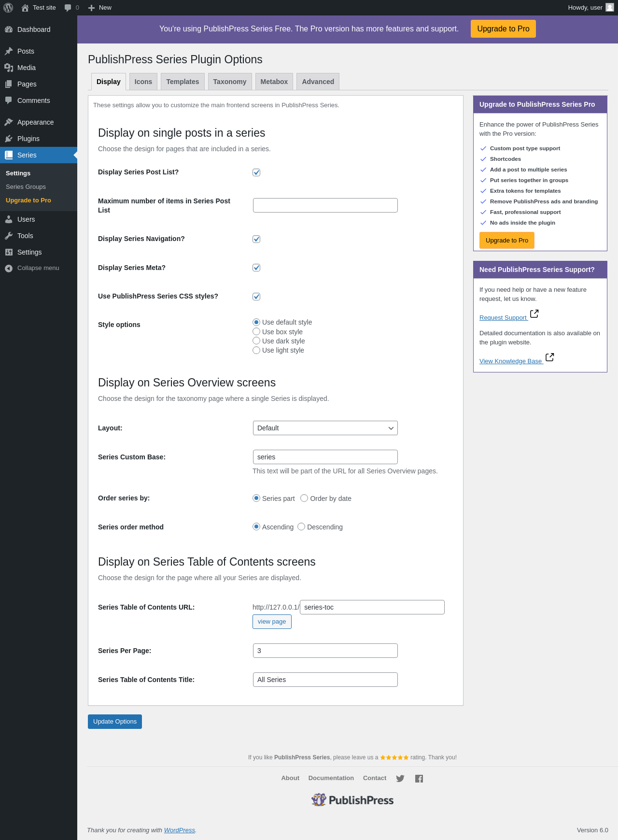Open the Test site home icon

click(25, 8)
